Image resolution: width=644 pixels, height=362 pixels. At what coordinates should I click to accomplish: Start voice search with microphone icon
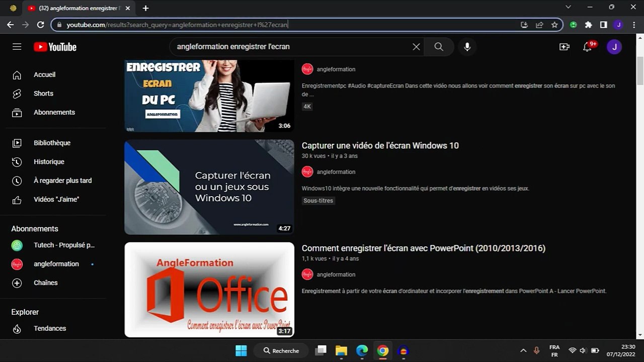pos(467,47)
